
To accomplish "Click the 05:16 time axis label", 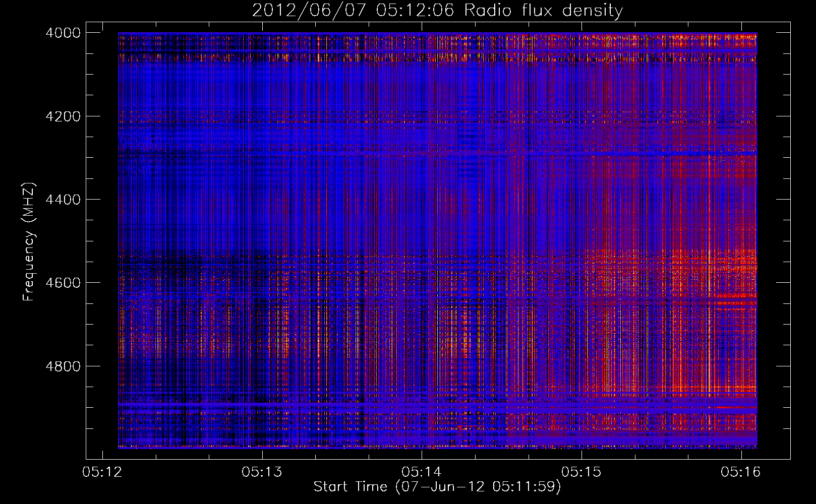I will point(741,472).
